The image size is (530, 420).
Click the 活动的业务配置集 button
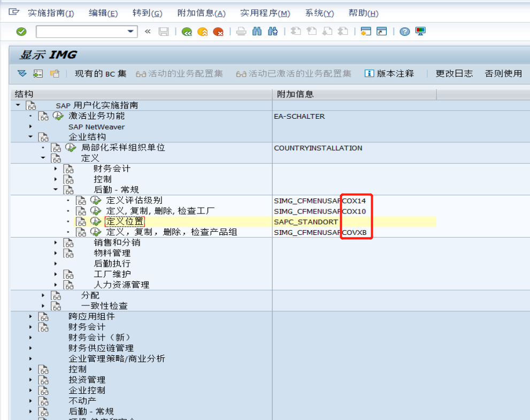[179, 74]
